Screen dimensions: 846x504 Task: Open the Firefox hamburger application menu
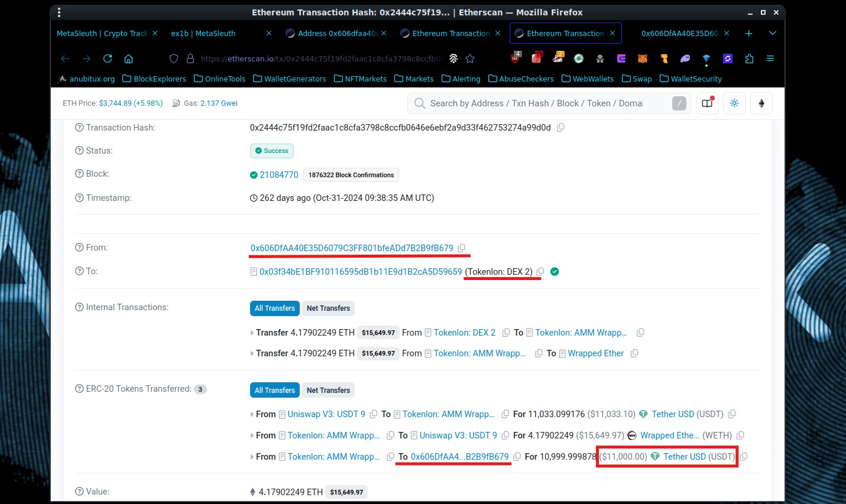coord(770,58)
